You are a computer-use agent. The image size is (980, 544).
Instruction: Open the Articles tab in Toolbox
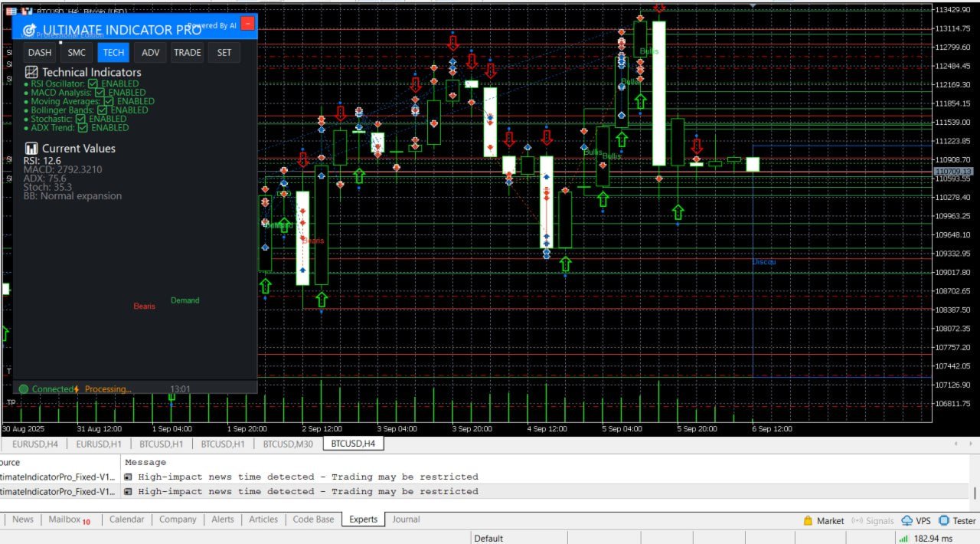coord(263,519)
